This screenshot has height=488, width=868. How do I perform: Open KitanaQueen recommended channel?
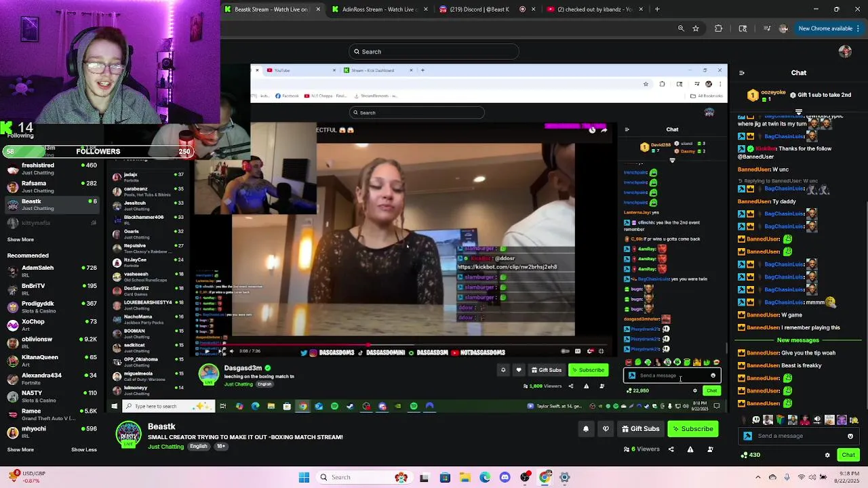coord(52,360)
